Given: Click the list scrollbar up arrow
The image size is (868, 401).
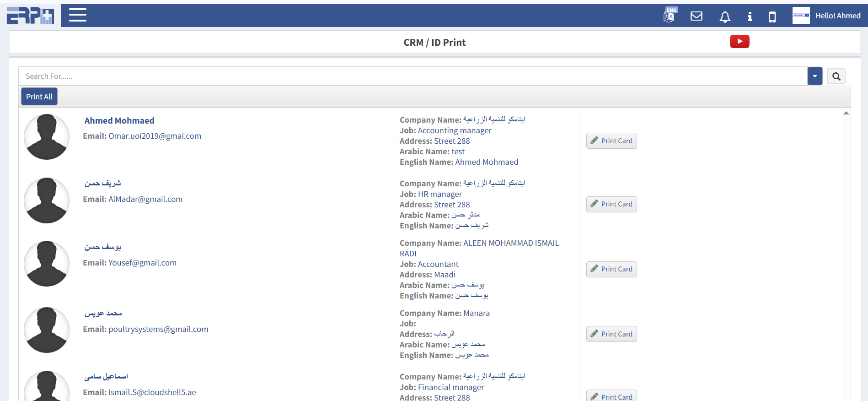Looking at the screenshot, I should coord(846,113).
